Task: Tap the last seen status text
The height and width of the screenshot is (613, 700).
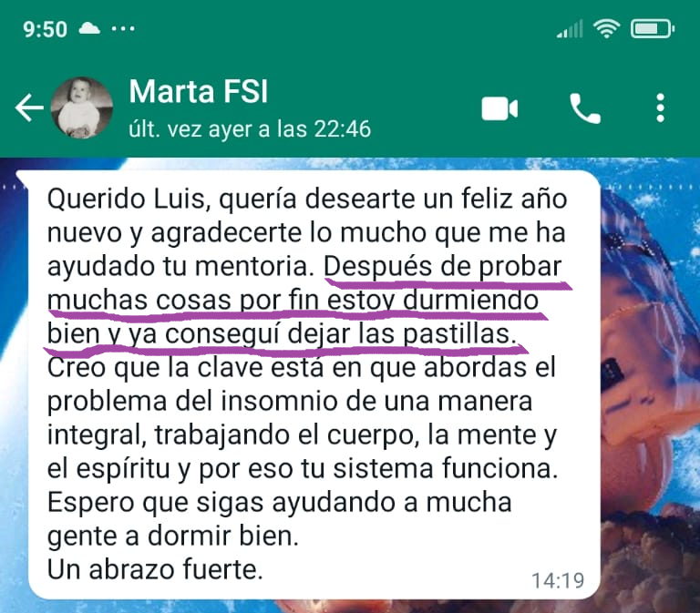Action: (250, 129)
